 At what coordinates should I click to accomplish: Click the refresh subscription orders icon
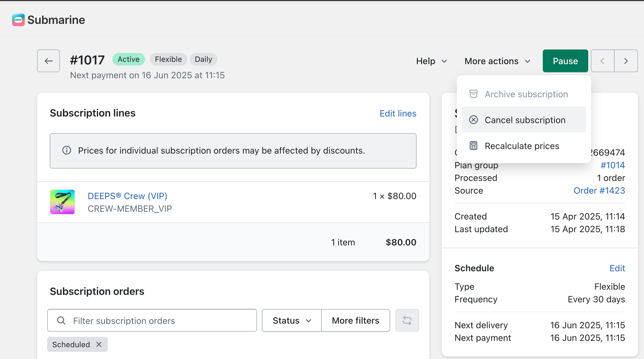[407, 320]
